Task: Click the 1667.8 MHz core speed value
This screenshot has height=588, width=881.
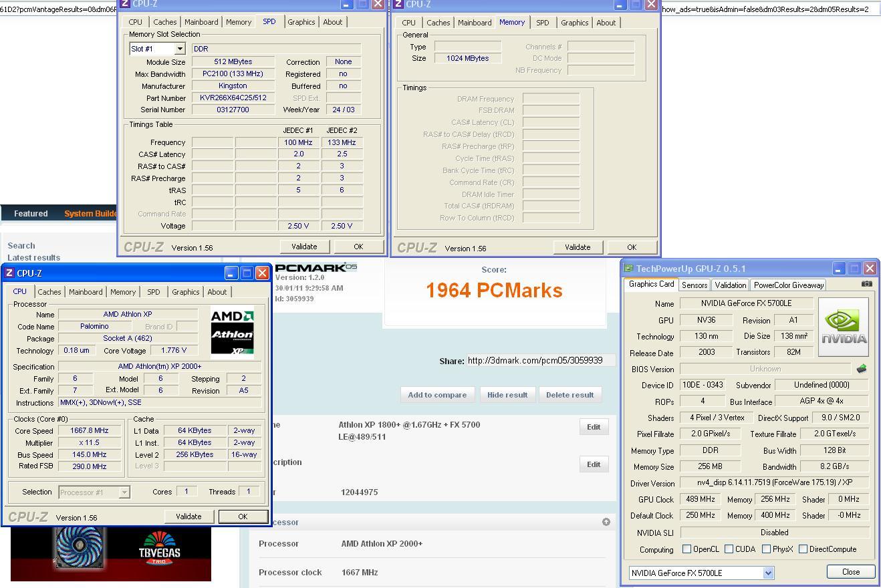Action: [90, 431]
